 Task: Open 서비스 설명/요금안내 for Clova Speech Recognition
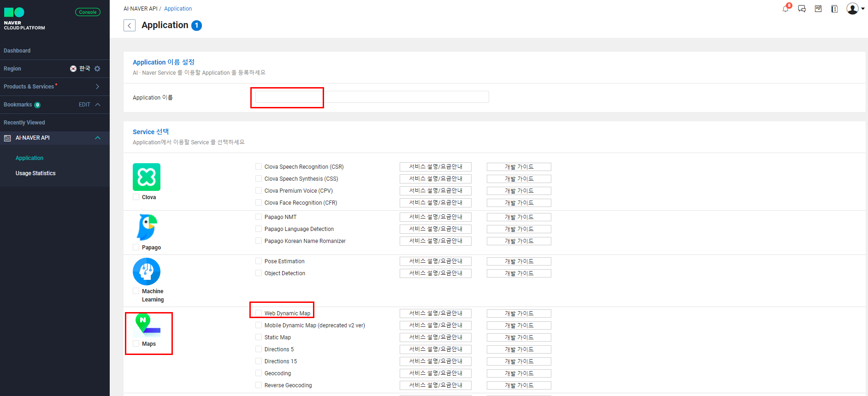pos(436,167)
